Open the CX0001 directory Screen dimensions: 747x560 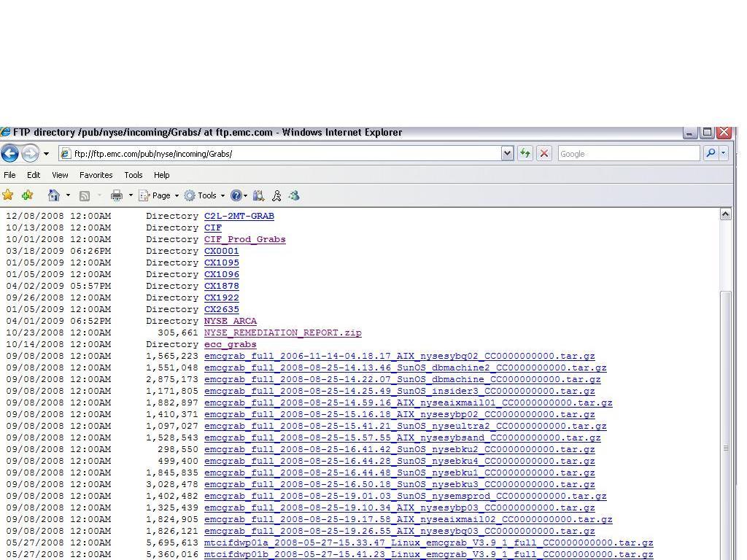[x=222, y=251]
